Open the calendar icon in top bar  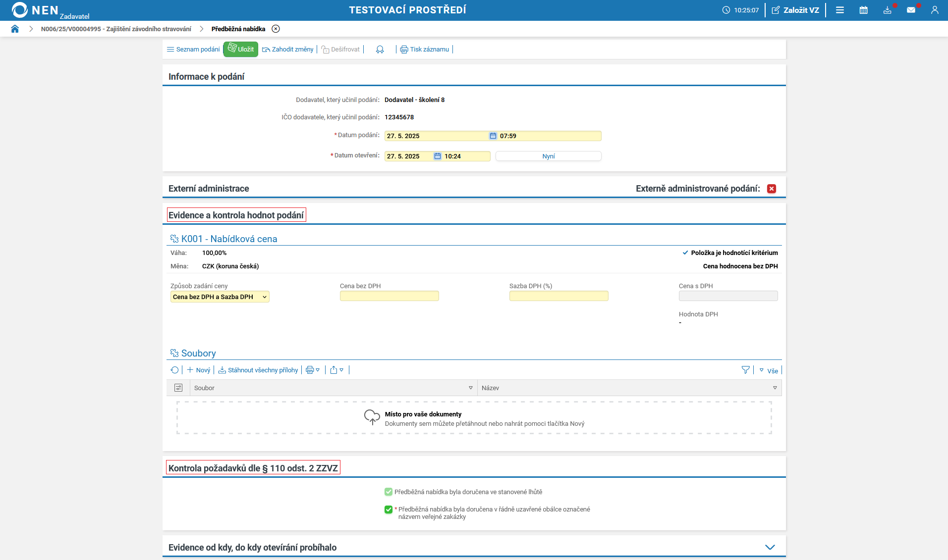(x=863, y=10)
